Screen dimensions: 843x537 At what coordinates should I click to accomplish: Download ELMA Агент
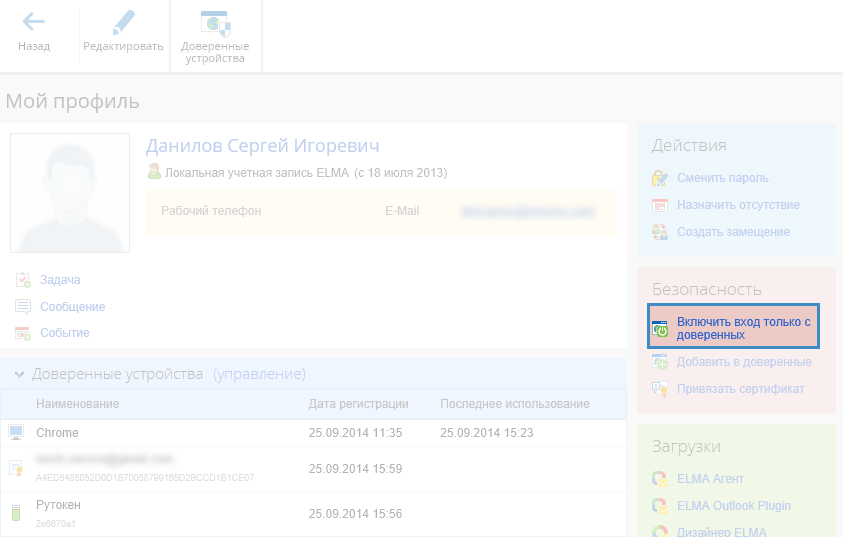[x=712, y=479]
